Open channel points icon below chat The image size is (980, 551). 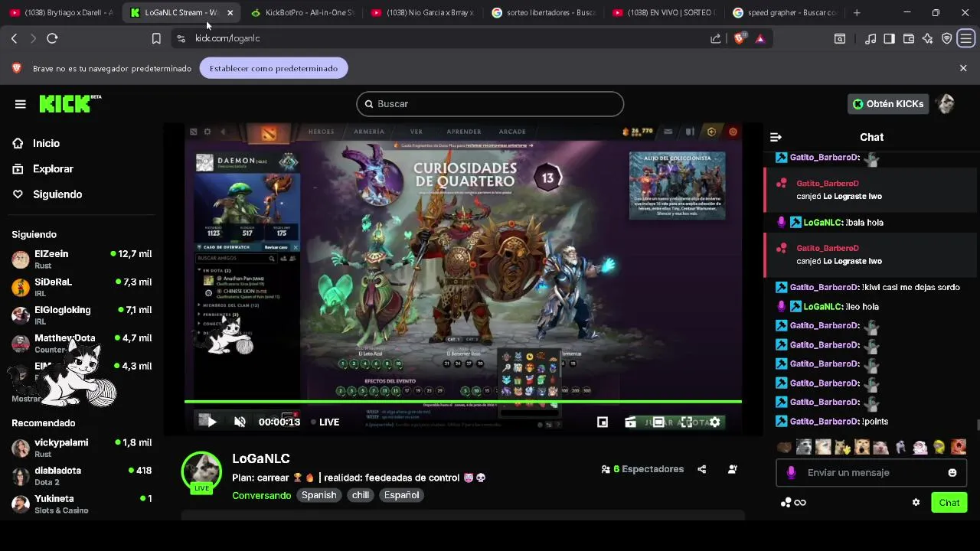(x=793, y=503)
